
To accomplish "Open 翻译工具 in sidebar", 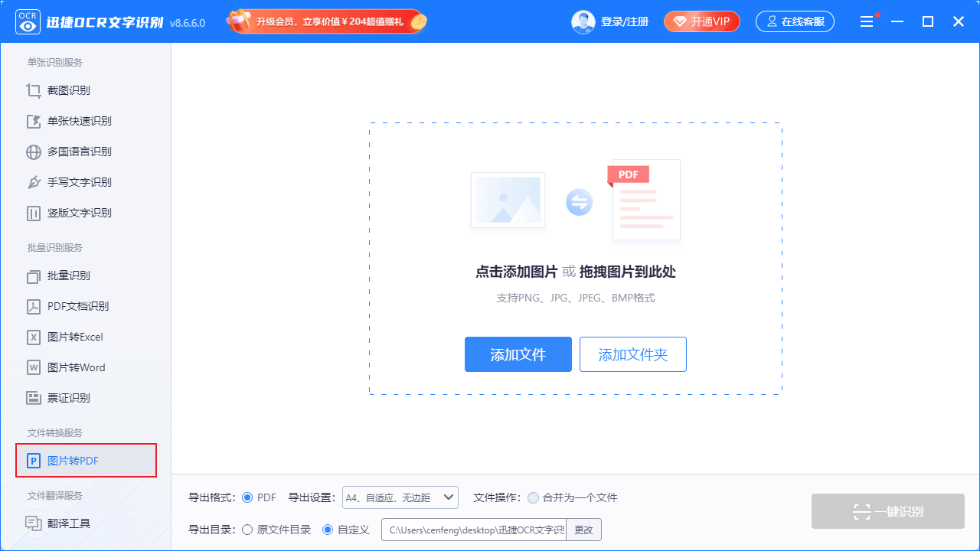I will [86, 523].
